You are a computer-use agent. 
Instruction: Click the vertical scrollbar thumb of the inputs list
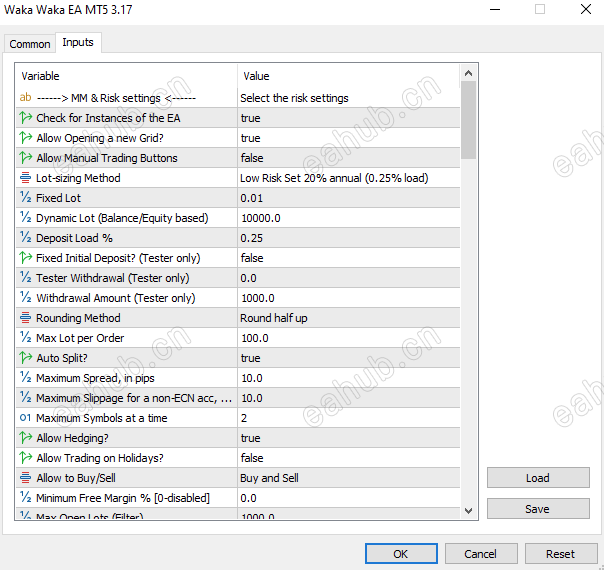468,120
